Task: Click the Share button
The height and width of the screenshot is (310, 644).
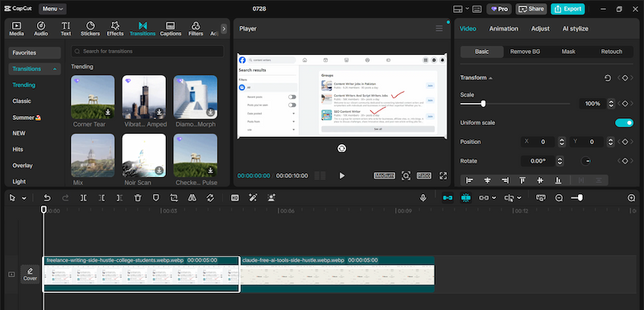Action: 531,9
